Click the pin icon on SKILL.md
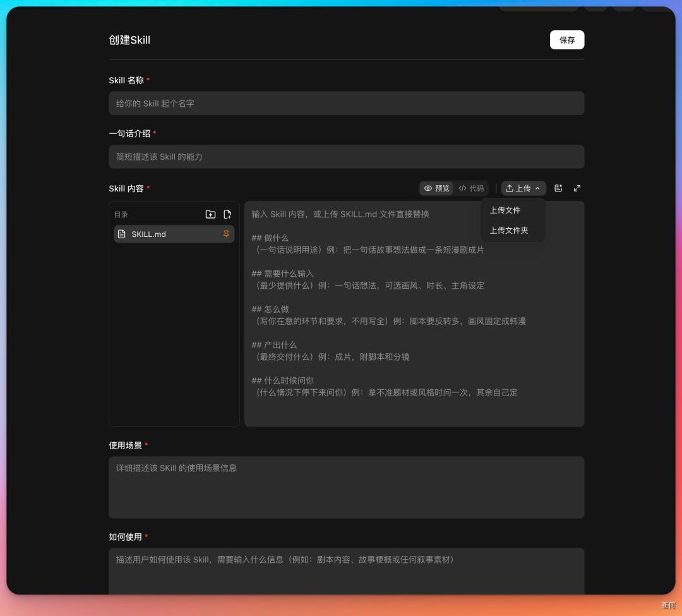This screenshot has height=616, width=682. [226, 234]
